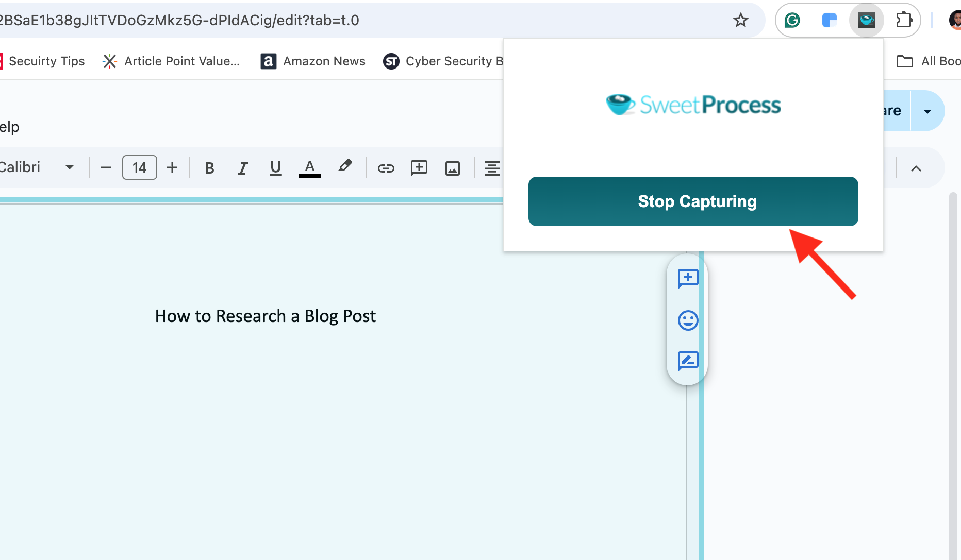Open the text color picker
961x560 pixels.
[309, 168]
